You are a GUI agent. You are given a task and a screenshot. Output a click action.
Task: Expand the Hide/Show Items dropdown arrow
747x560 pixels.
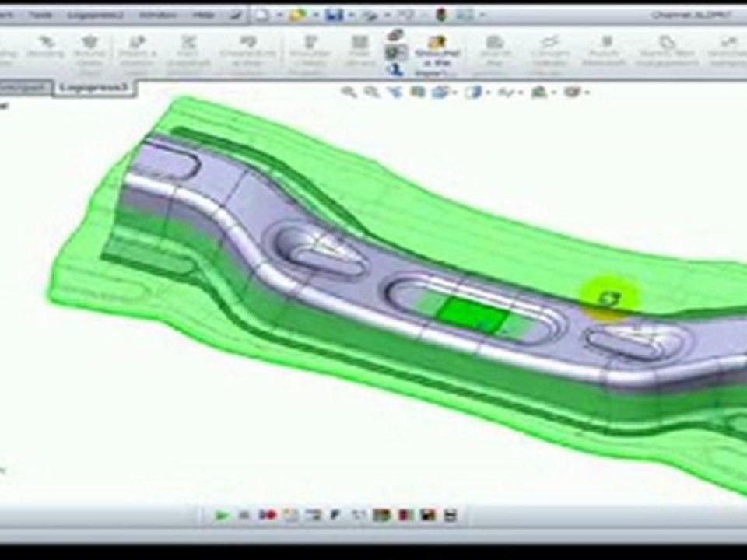point(521,93)
